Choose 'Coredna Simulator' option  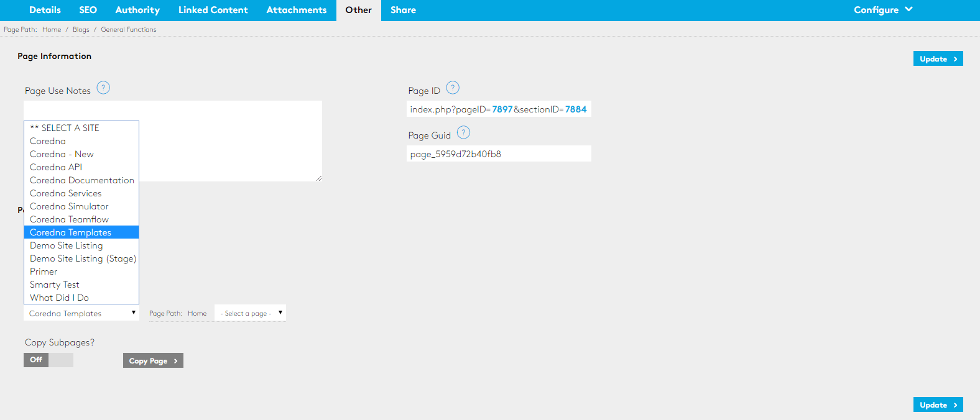[x=81, y=206]
